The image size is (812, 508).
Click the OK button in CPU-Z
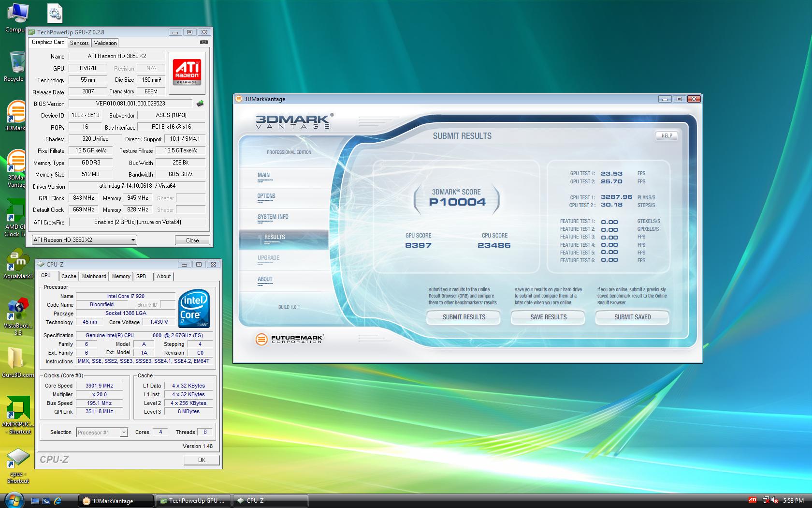point(202,460)
